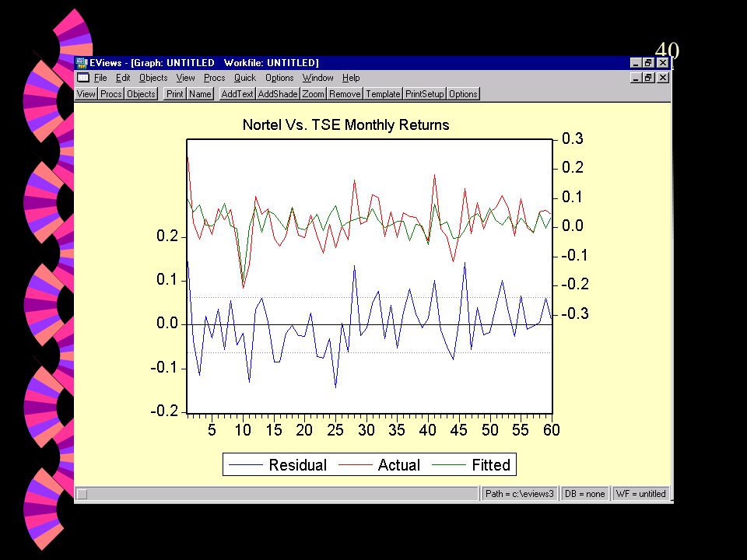Click the Objects toolbar button
The height and width of the screenshot is (560, 747).
point(142,94)
